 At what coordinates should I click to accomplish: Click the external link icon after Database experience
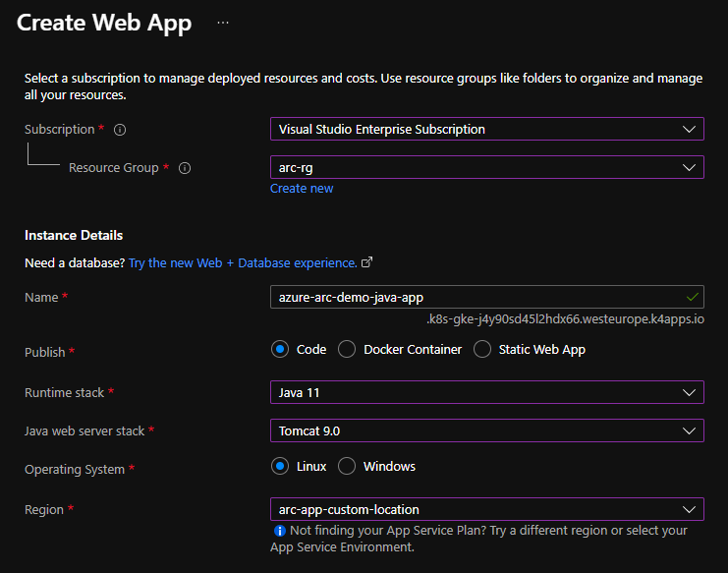(366, 262)
